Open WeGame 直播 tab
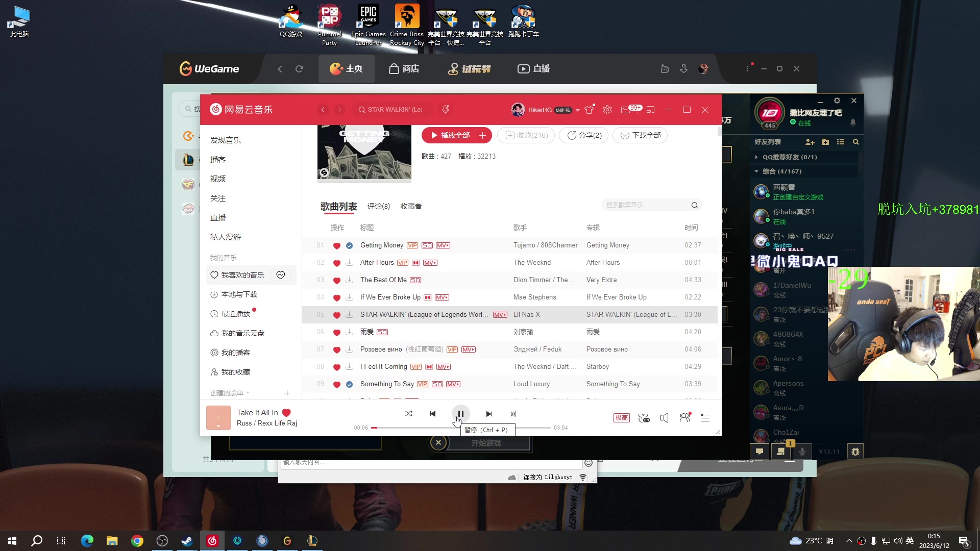Image resolution: width=980 pixels, height=551 pixels. click(x=534, y=68)
